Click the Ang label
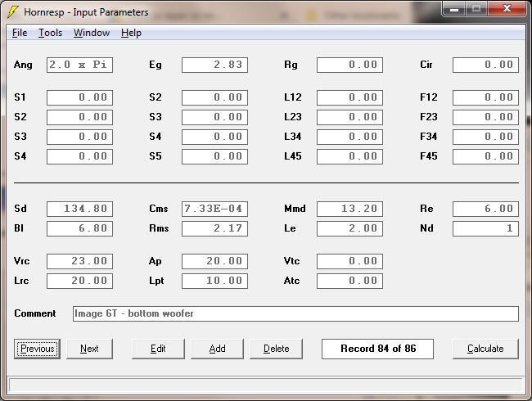Viewport: 532px width, 401px height. (23, 65)
